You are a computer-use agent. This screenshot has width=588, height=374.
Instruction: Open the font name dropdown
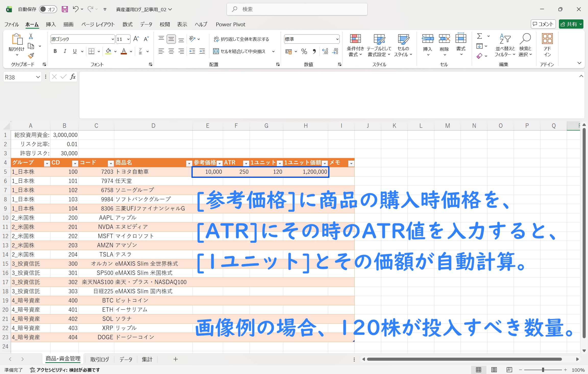tap(113, 39)
